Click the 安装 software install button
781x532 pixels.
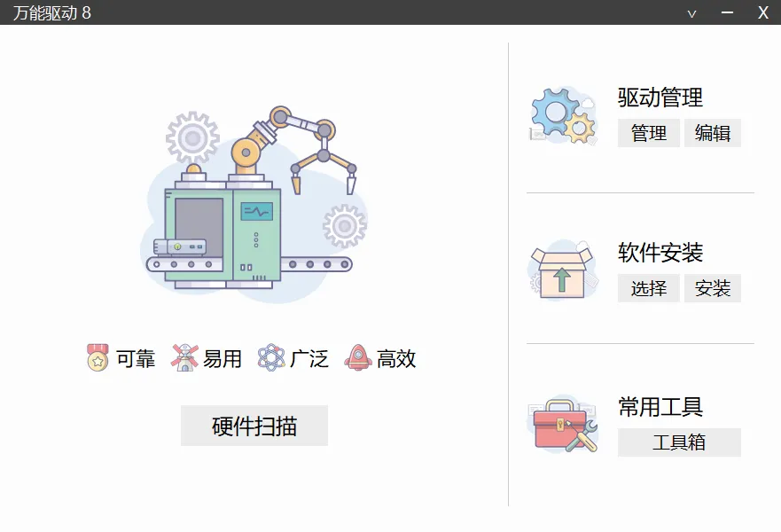tap(712, 288)
